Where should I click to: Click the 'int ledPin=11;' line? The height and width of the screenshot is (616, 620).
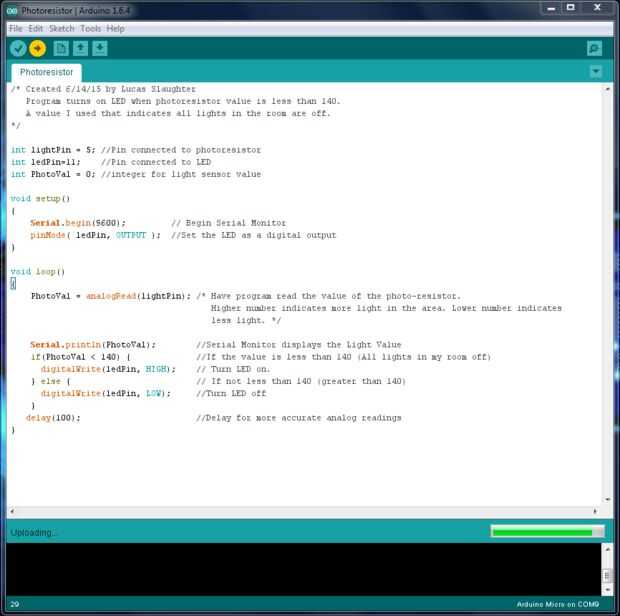tap(45, 162)
